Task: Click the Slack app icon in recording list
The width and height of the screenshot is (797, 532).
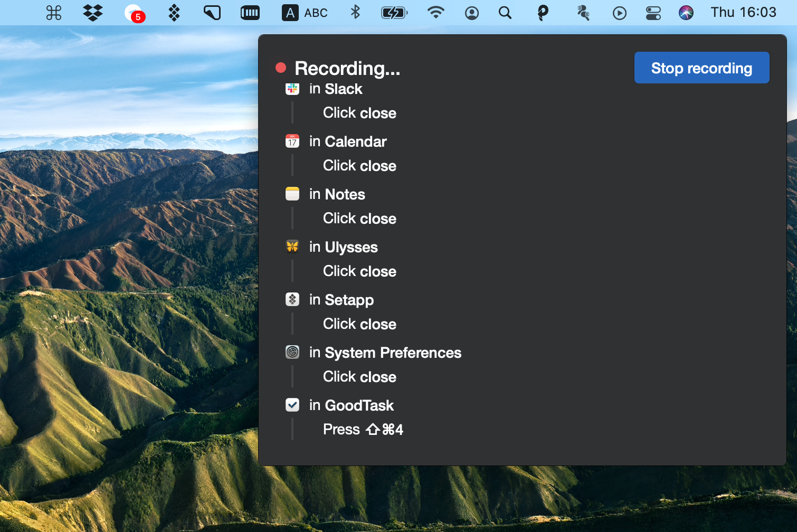Action: click(292, 88)
